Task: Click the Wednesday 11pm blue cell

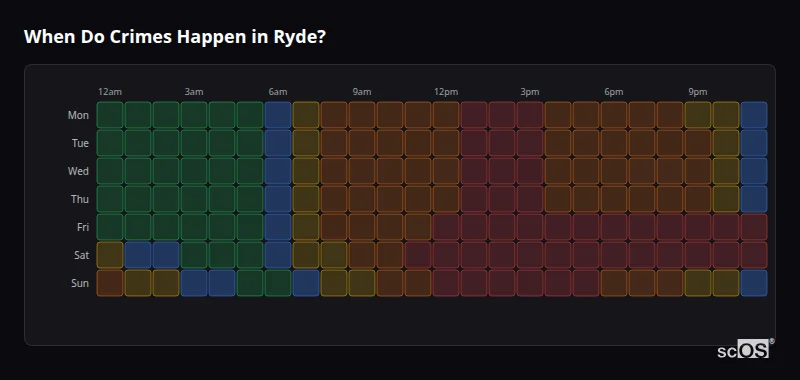Action: coord(754,171)
